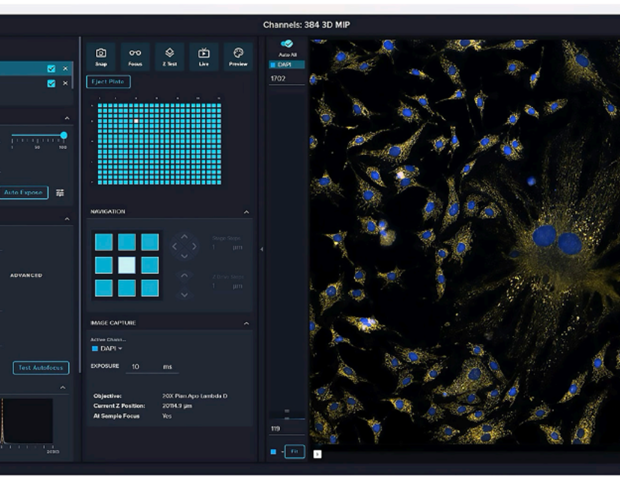Click the histogram plot

(27, 421)
